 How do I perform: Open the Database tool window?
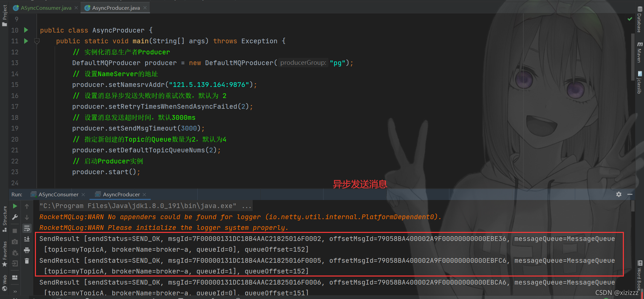(x=640, y=19)
